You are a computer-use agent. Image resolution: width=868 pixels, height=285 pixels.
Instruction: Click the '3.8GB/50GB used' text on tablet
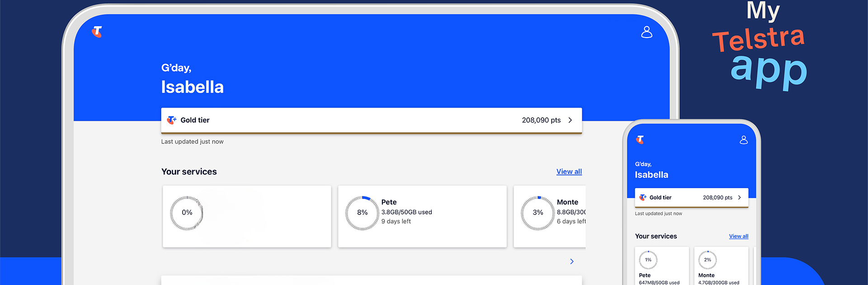[x=406, y=212]
